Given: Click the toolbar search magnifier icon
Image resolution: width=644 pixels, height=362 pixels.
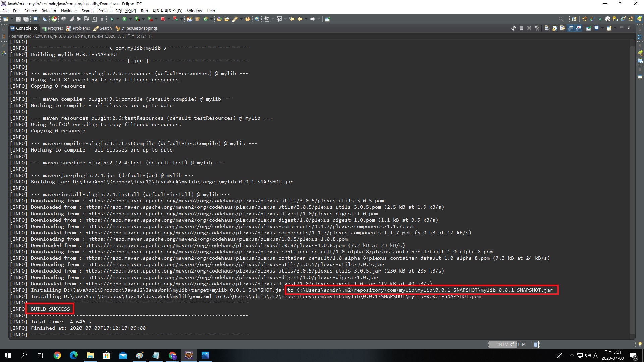Looking at the screenshot, I should (561, 19).
